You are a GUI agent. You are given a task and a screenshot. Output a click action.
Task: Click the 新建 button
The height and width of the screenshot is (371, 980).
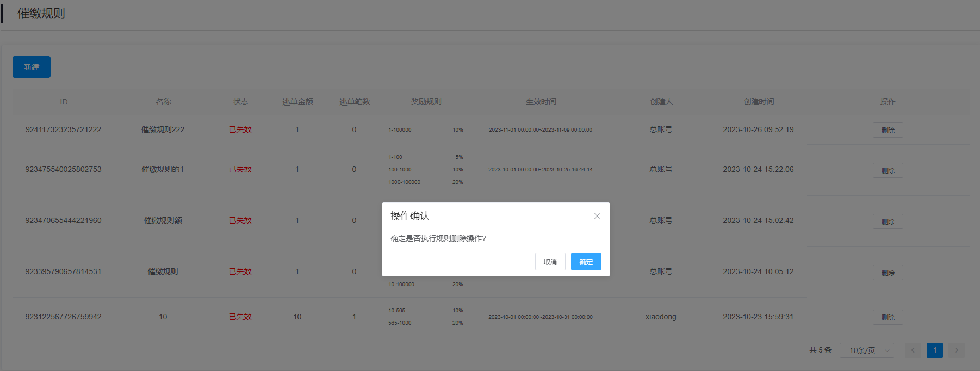tap(32, 67)
